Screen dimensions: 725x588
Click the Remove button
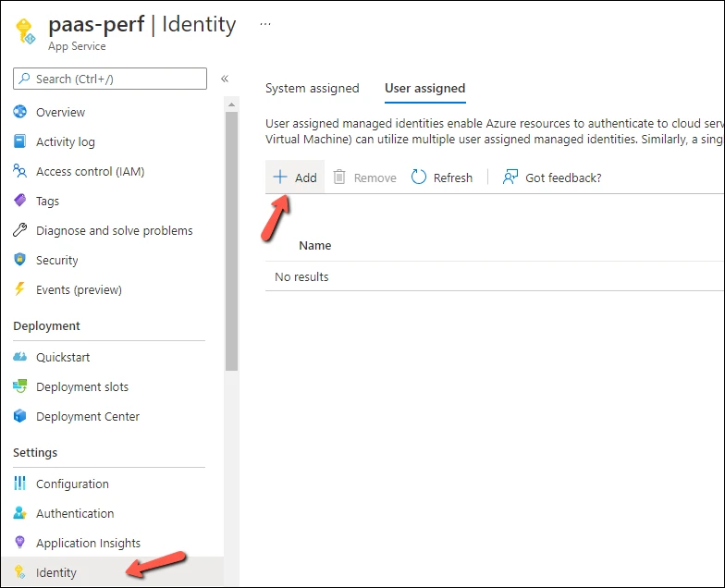(x=364, y=178)
